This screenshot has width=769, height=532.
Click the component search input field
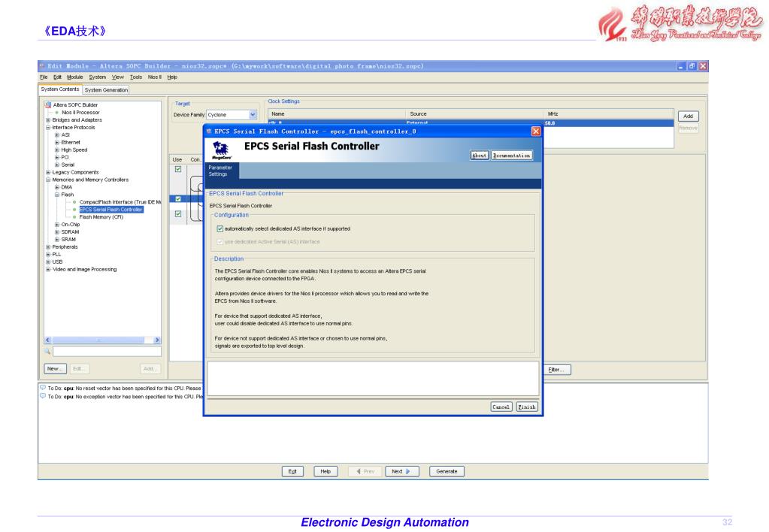(107, 352)
